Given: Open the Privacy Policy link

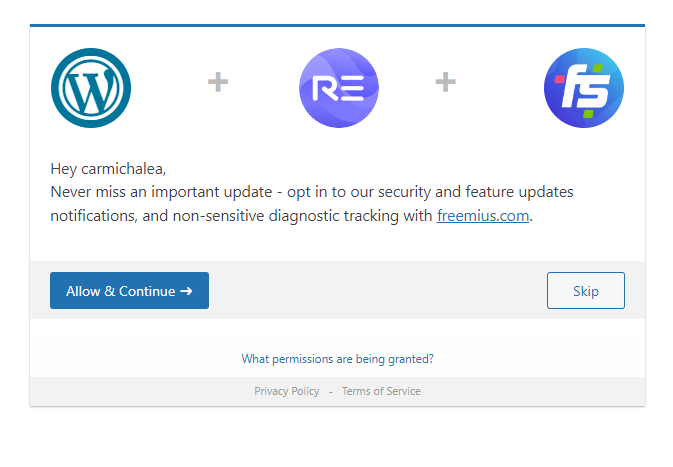Looking at the screenshot, I should click(286, 391).
